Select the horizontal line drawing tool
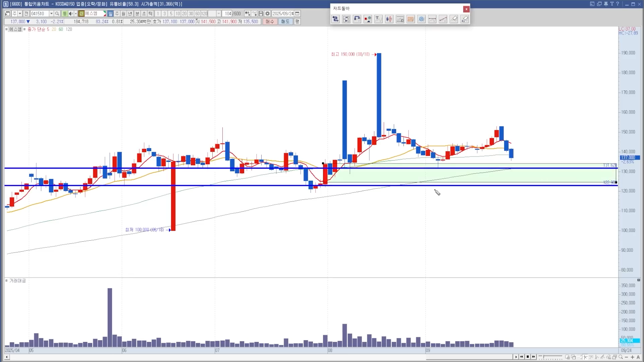The image size is (644, 362). (x=432, y=19)
